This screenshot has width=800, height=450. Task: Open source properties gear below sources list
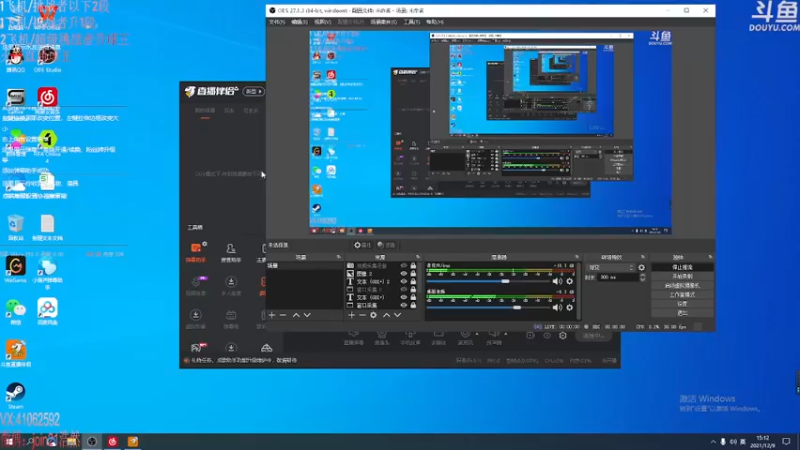[x=373, y=315]
